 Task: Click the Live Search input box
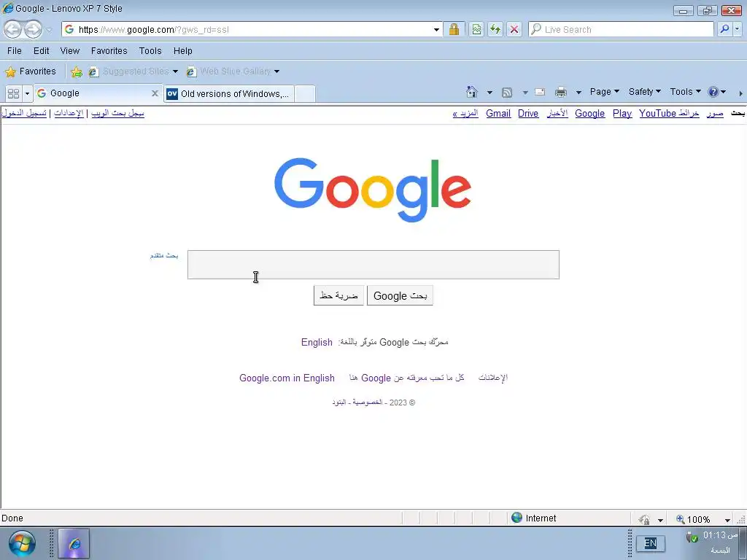click(622, 29)
